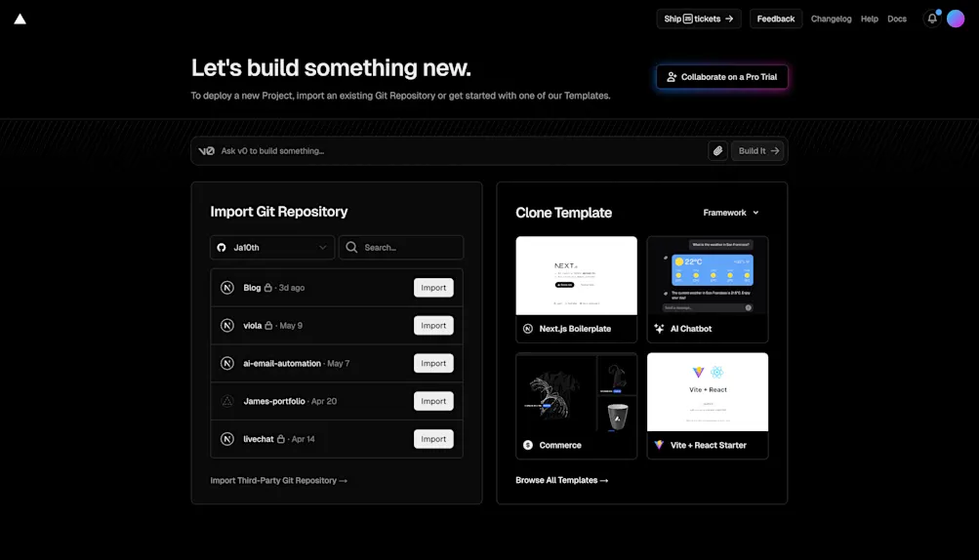Click the Blog repository name
Screen dimensions: 979x560
click(x=252, y=288)
